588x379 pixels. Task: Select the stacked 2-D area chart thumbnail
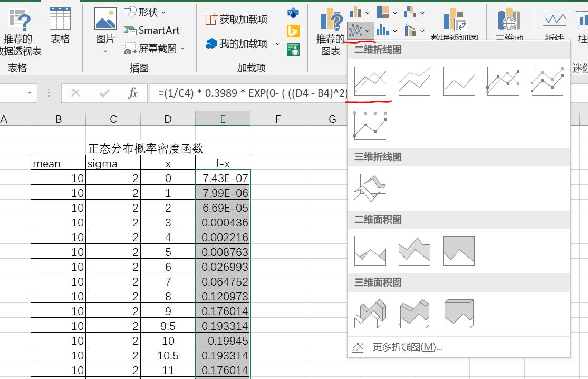point(415,250)
